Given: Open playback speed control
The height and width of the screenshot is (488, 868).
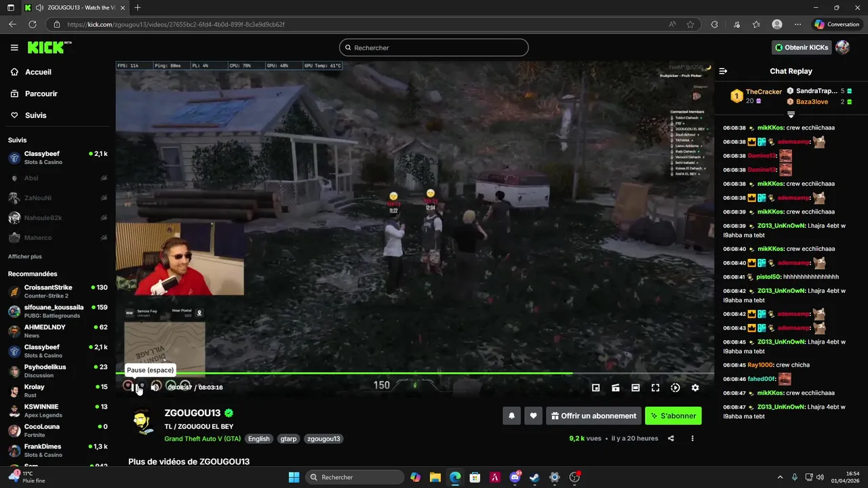Looking at the screenshot, I should [675, 388].
